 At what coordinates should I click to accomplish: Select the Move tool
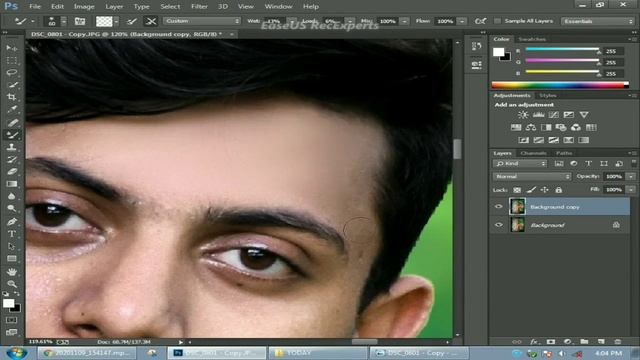[x=11, y=48]
